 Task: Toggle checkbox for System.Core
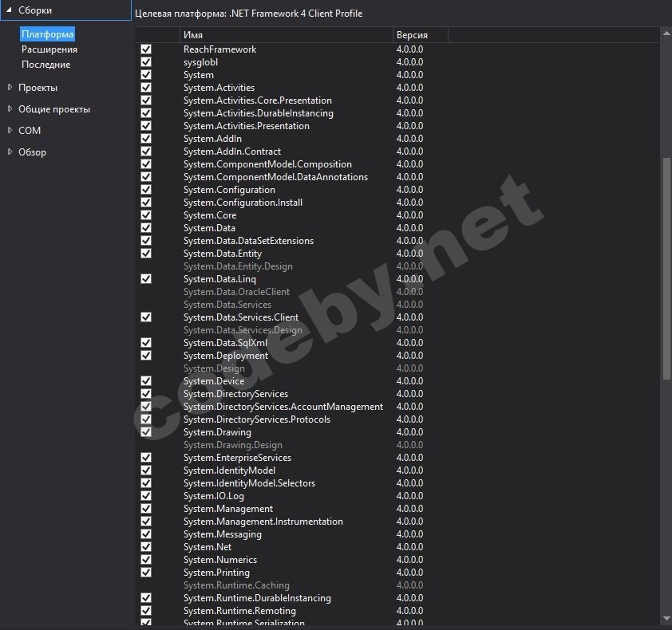pyautogui.click(x=146, y=215)
